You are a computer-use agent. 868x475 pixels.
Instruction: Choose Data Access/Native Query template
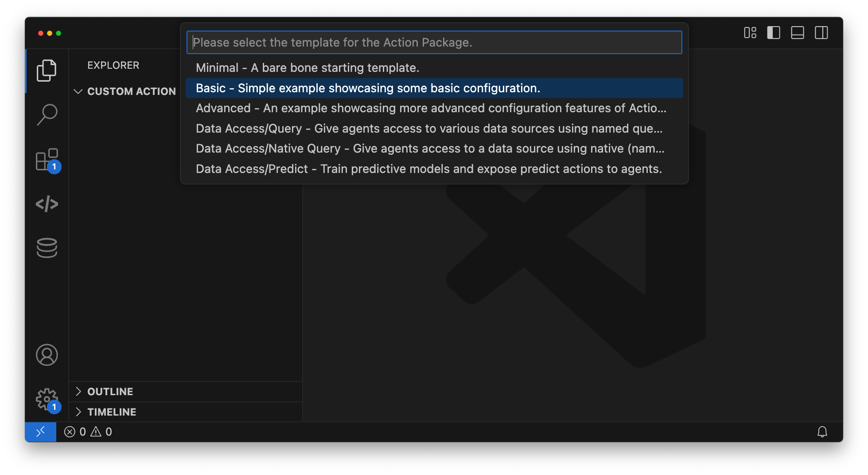(434, 148)
